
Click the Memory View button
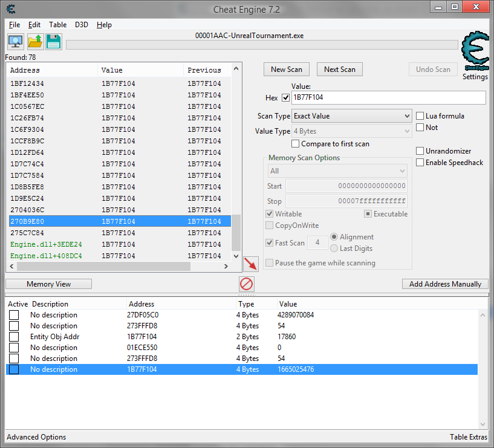point(48,284)
